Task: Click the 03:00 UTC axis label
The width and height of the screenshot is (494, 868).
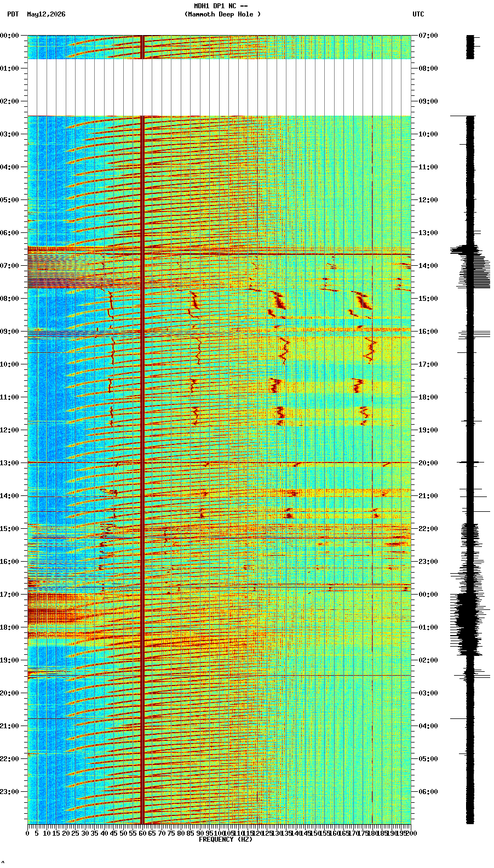Action: coord(428,693)
